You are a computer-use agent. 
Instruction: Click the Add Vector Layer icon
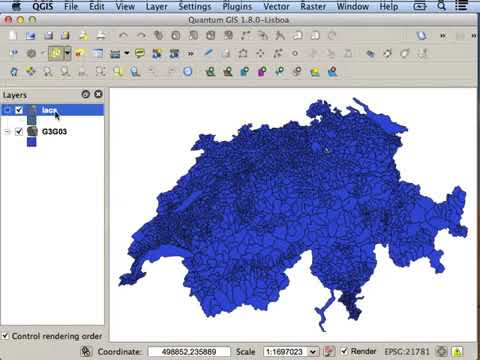[x=210, y=71]
